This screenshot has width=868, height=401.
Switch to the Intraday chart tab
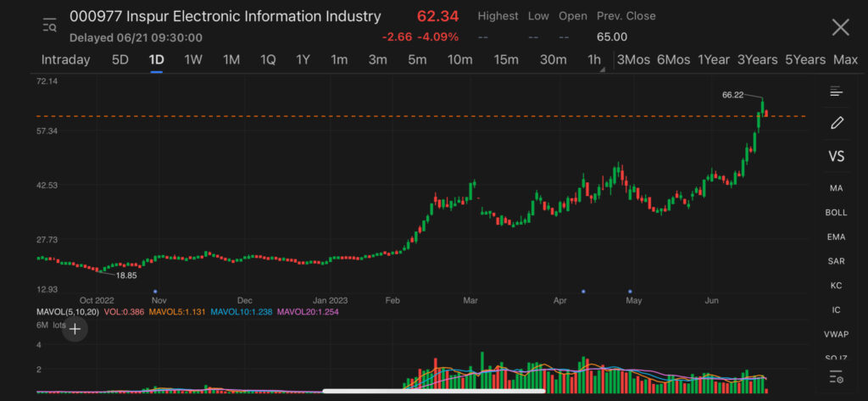pos(66,60)
